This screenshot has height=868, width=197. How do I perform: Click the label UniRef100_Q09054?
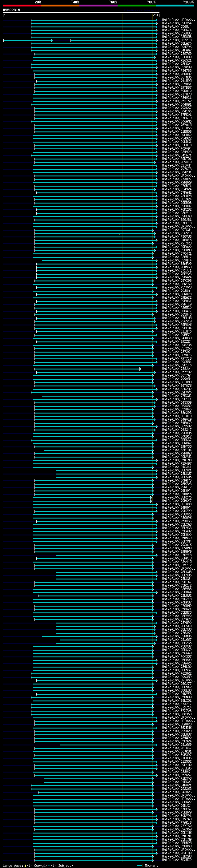pyautogui.click(x=177, y=379)
